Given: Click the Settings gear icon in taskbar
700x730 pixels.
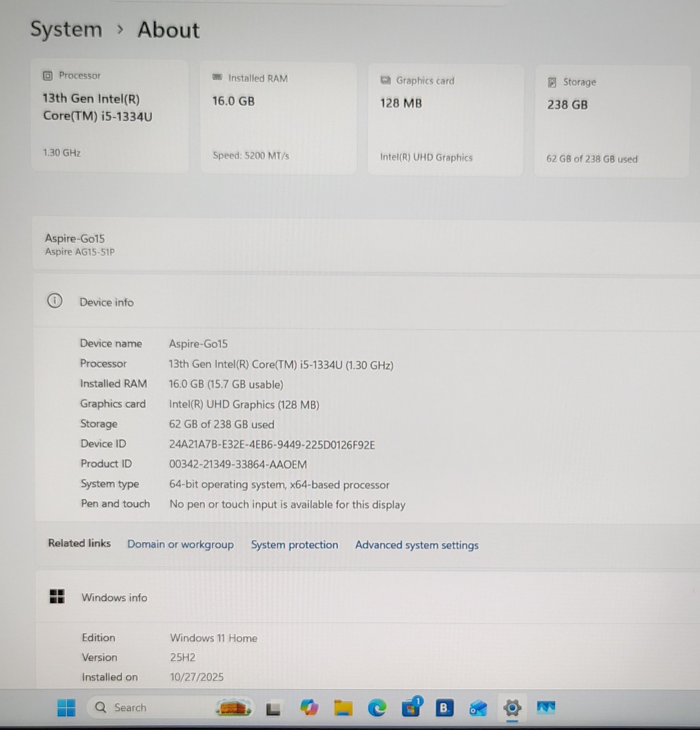Looking at the screenshot, I should (512, 708).
